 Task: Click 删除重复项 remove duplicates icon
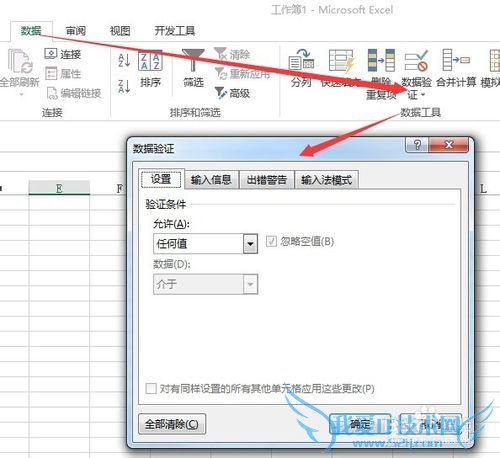tap(381, 60)
